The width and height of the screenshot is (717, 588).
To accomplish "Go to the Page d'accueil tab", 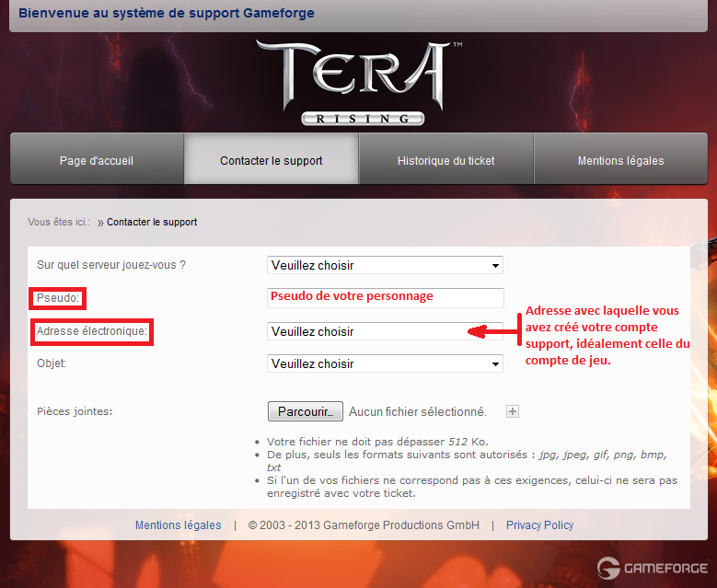I will tap(97, 158).
